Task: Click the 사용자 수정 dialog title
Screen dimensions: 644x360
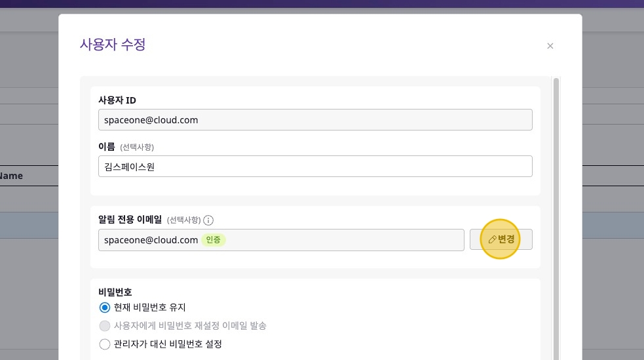Action: pyautogui.click(x=113, y=45)
